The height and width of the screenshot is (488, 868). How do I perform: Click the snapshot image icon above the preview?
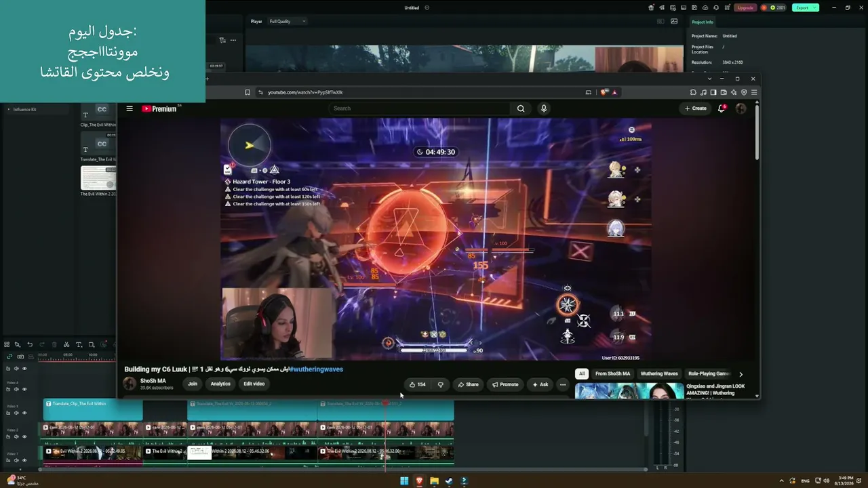click(674, 21)
